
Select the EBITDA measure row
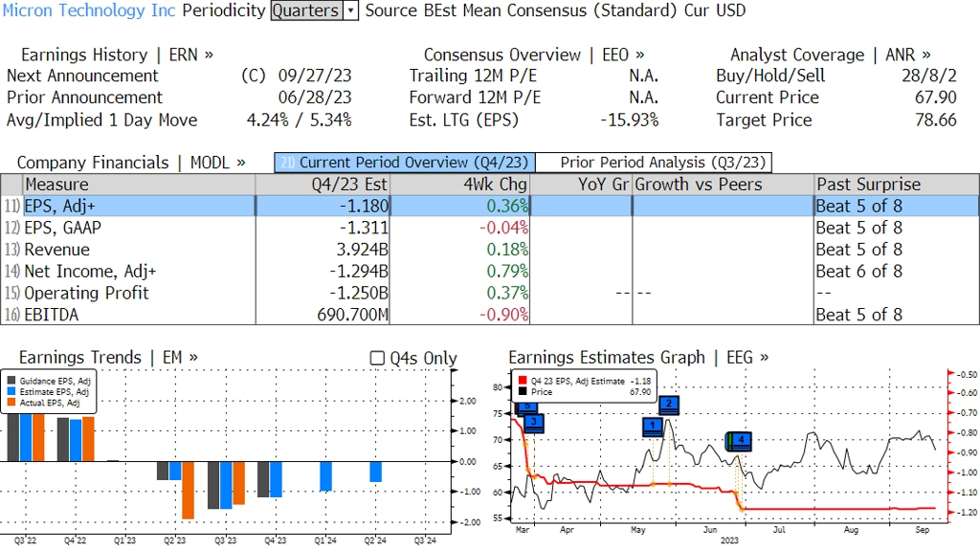[489, 315]
